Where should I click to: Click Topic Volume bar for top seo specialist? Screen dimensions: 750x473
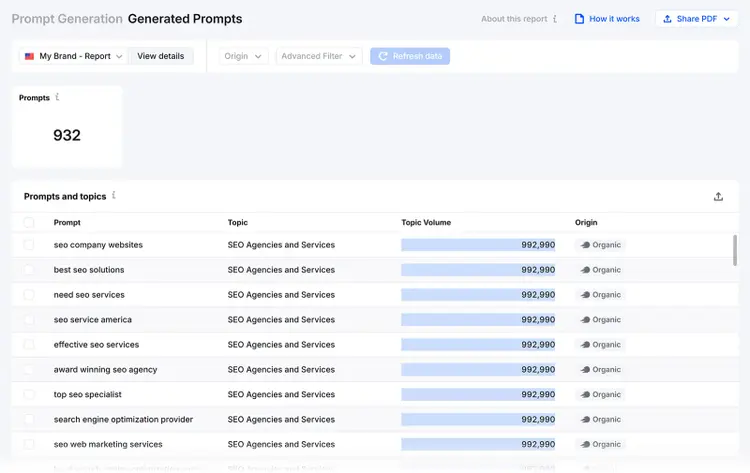pos(478,394)
